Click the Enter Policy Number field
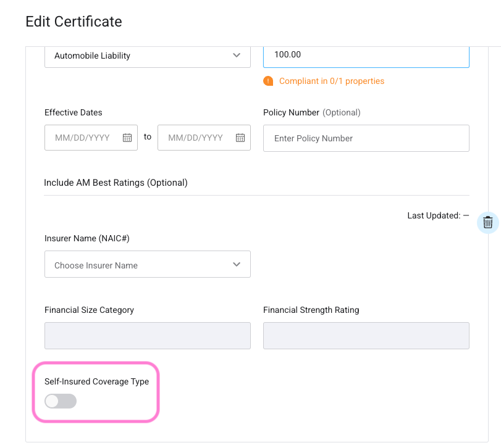 click(x=366, y=138)
